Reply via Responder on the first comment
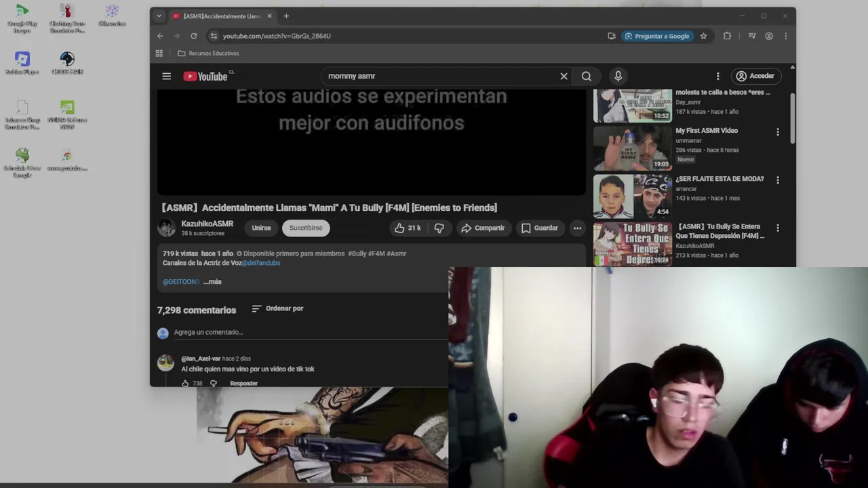The width and height of the screenshot is (868, 488). 243,384
